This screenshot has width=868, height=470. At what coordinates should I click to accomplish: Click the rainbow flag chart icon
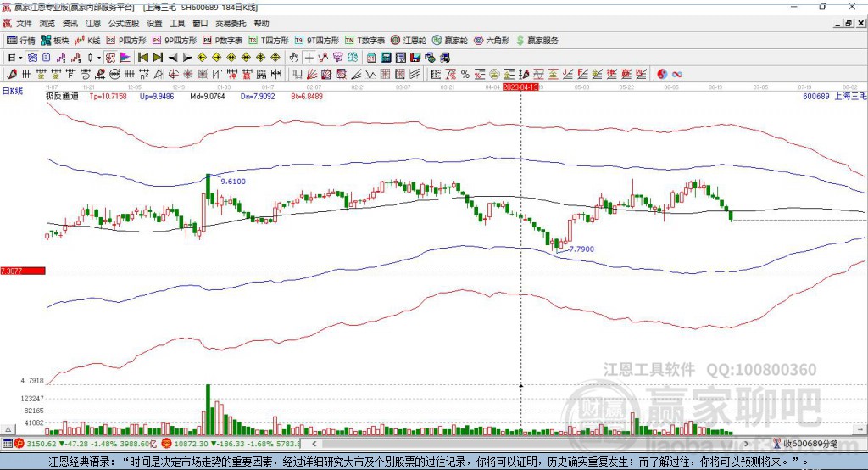(x=125, y=58)
